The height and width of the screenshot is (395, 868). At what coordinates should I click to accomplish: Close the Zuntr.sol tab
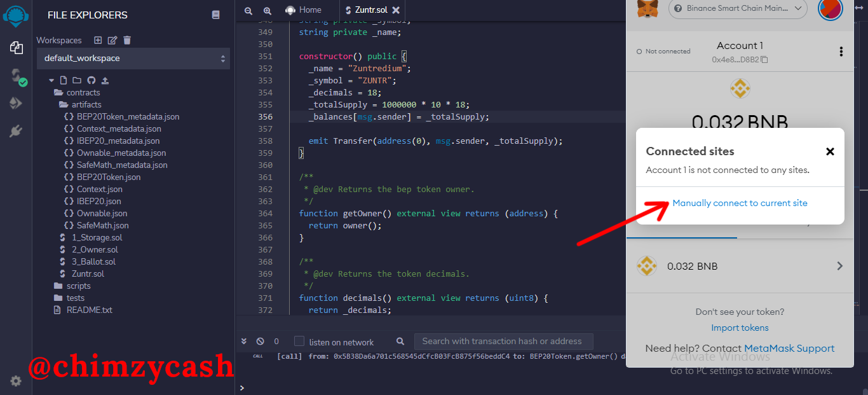pyautogui.click(x=396, y=10)
